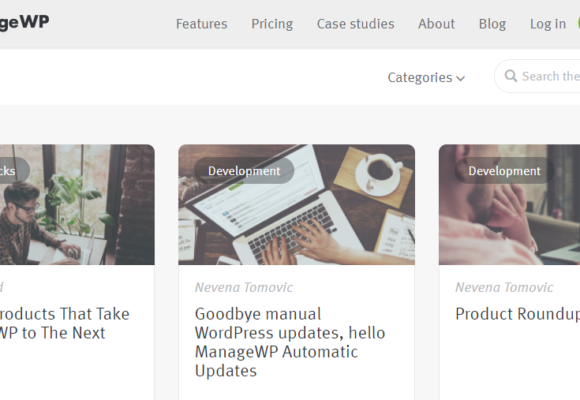Open the laptop and coffee thumbnail
Viewport: 580px width, 400px height.
click(297, 205)
